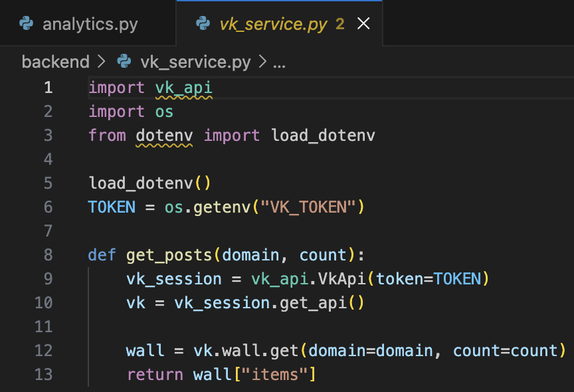Image resolution: width=574 pixels, height=392 pixels.
Task: Select the vk_service.py editor tab
Action: 273,25
